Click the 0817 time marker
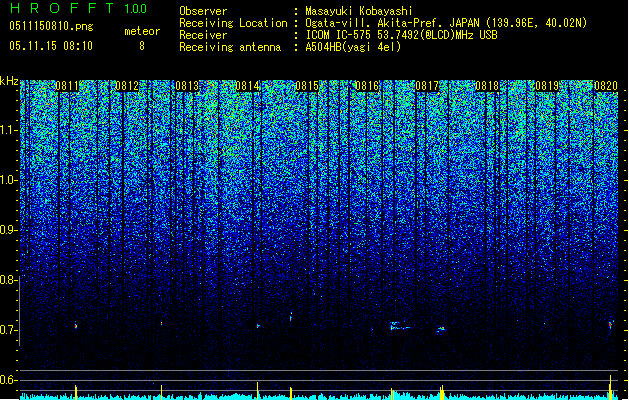 click(x=427, y=85)
